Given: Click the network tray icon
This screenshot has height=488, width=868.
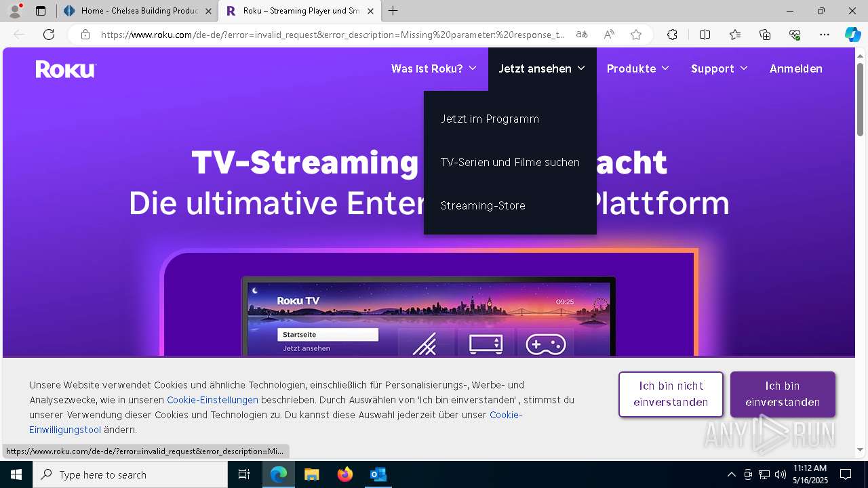Looking at the screenshot, I should pos(764,474).
